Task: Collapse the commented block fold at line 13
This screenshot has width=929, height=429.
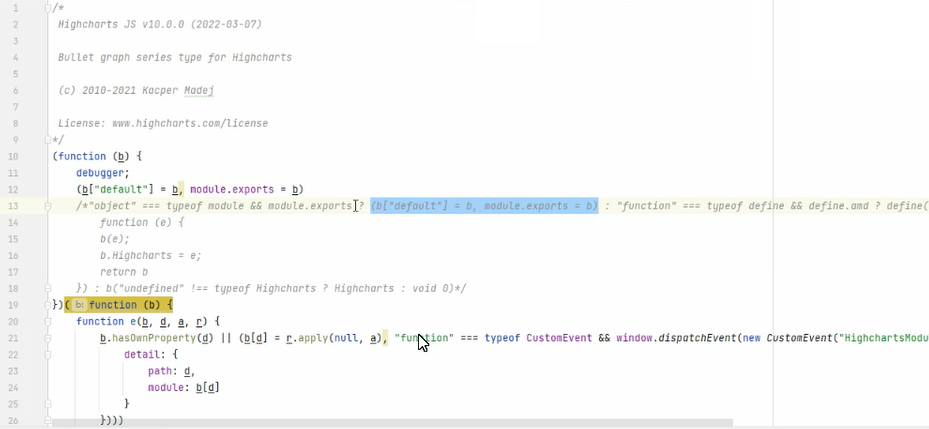Action: click(x=47, y=206)
